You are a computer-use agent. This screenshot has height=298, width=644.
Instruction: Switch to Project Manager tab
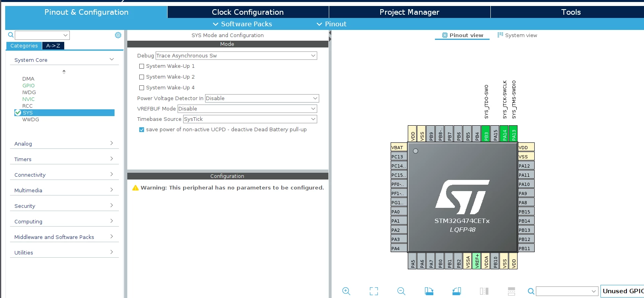click(409, 12)
